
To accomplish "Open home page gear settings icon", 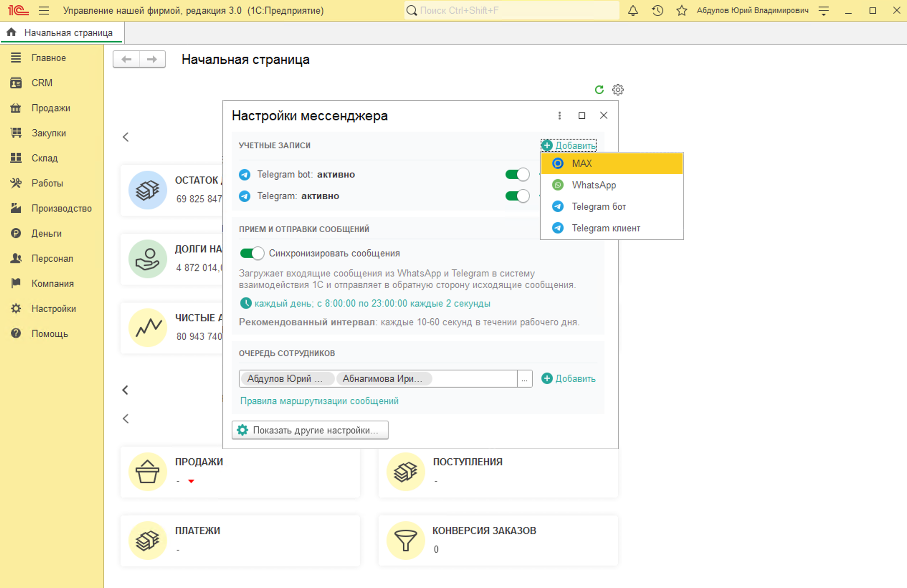I will (618, 90).
